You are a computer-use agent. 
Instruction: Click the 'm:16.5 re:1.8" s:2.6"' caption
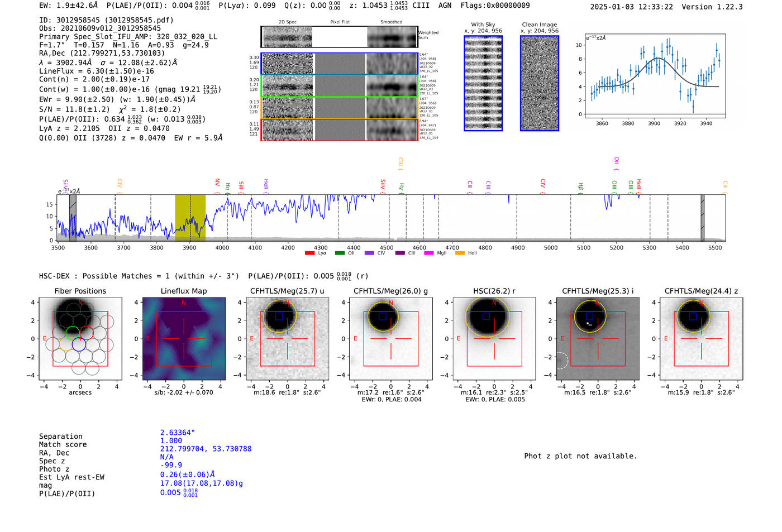(x=598, y=392)
